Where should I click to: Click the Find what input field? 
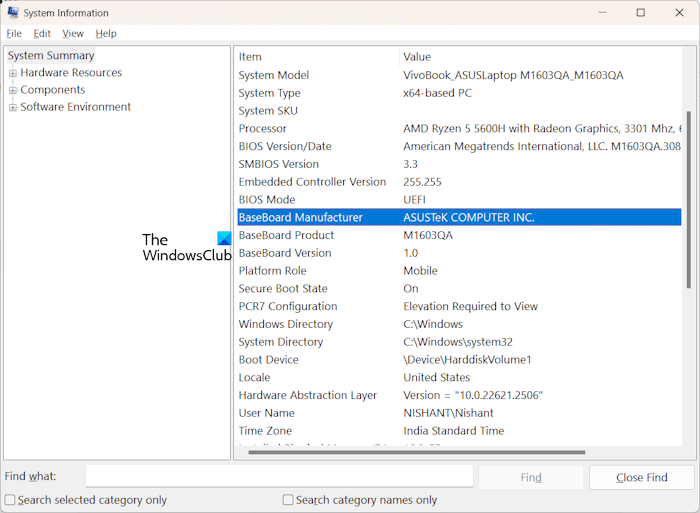tap(279, 476)
